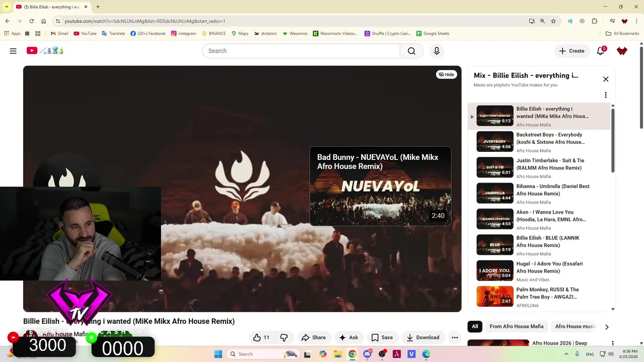Viewport: 644px width, 362px height.
Task: Play Akon I Wanna Love You remix
Action: (539, 219)
